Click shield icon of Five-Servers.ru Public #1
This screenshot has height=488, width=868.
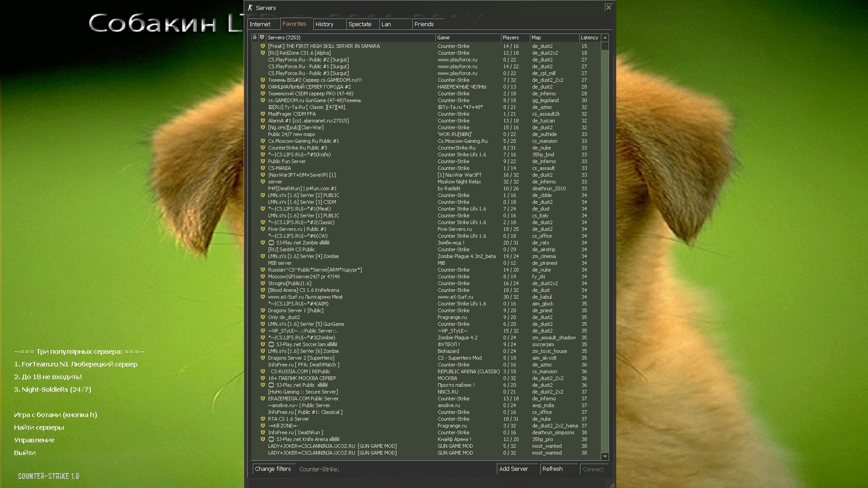pos(263,229)
